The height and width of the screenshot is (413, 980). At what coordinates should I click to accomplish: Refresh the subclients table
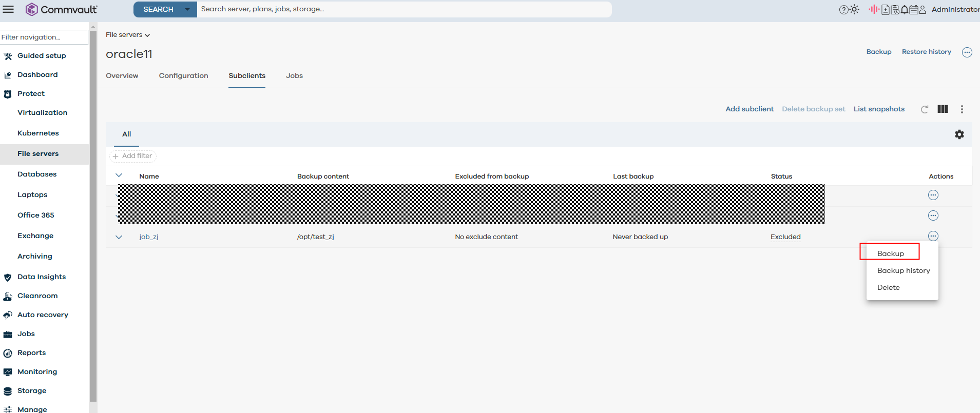click(925, 109)
